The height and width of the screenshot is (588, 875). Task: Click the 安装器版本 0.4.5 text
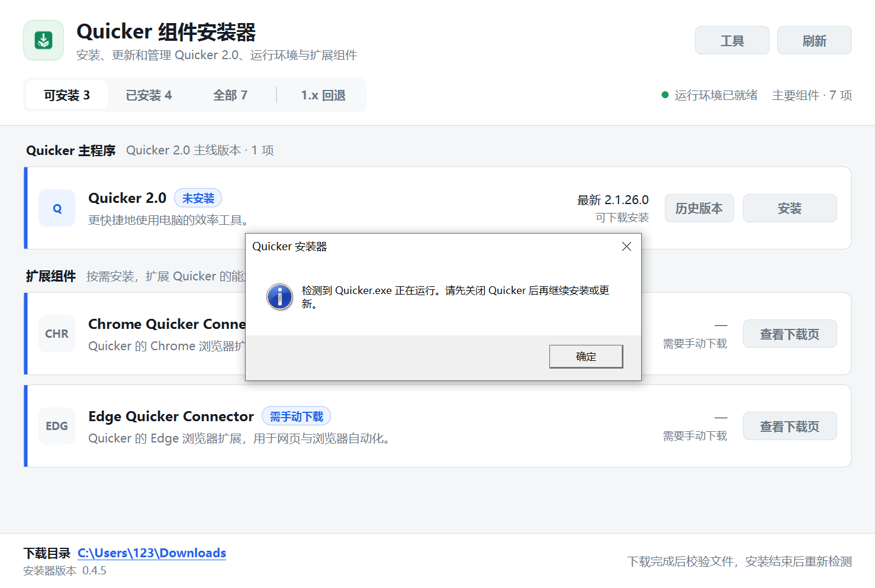65,571
